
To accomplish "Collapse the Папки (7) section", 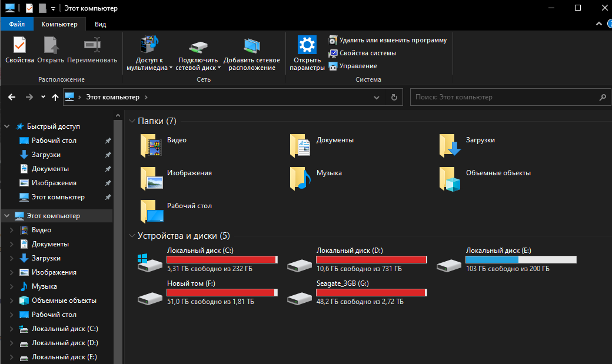I will click(x=132, y=121).
